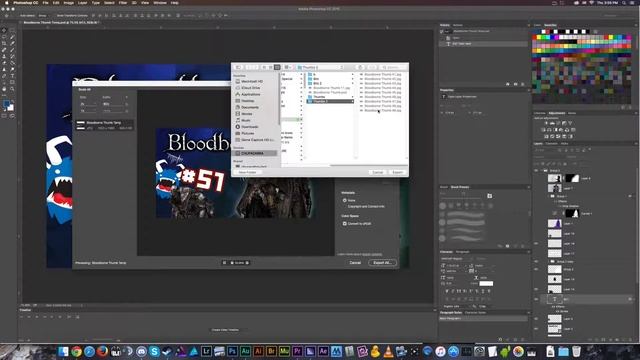Collapse the Group 2 layer group
640x360 pixels.
point(542,171)
